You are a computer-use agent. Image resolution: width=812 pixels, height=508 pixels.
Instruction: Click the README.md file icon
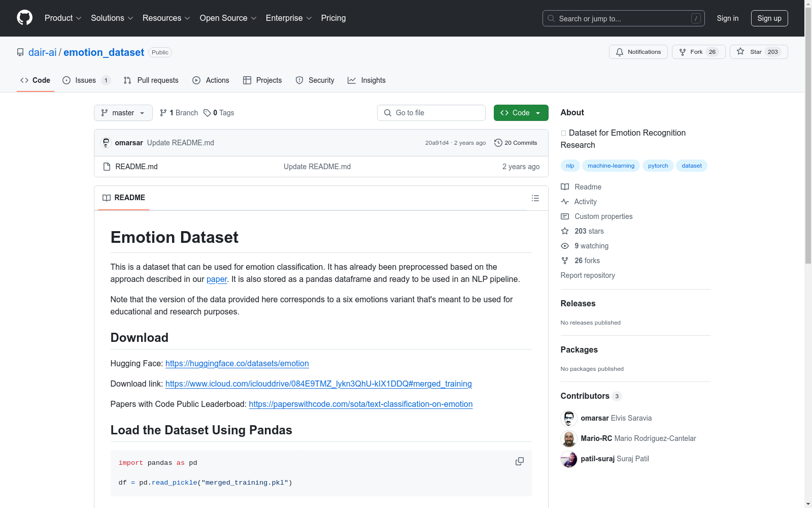tap(107, 167)
